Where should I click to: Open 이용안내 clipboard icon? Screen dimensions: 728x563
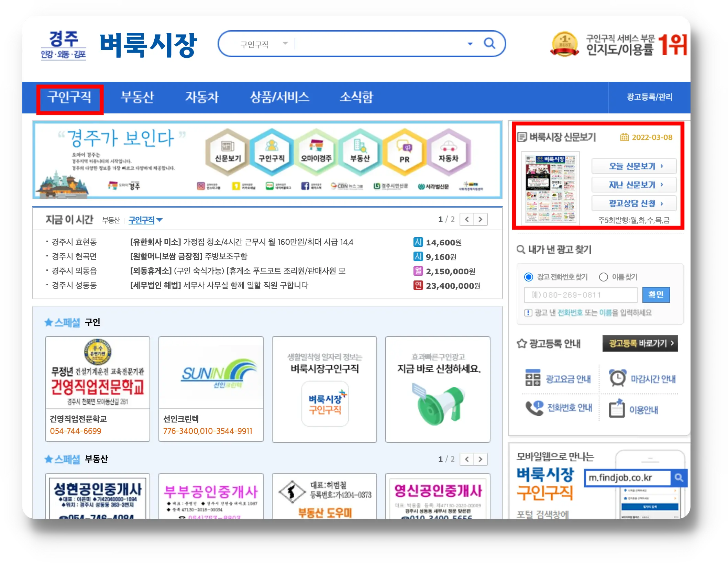(x=617, y=408)
